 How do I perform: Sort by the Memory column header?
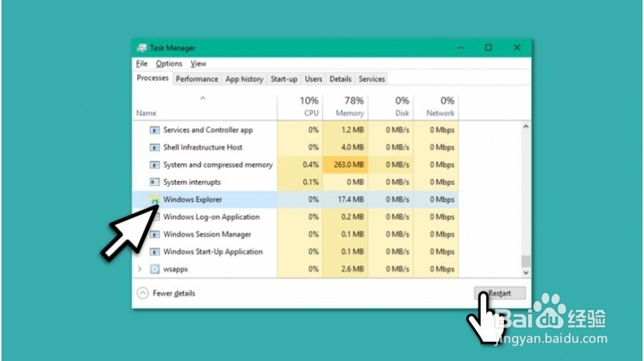click(345, 106)
